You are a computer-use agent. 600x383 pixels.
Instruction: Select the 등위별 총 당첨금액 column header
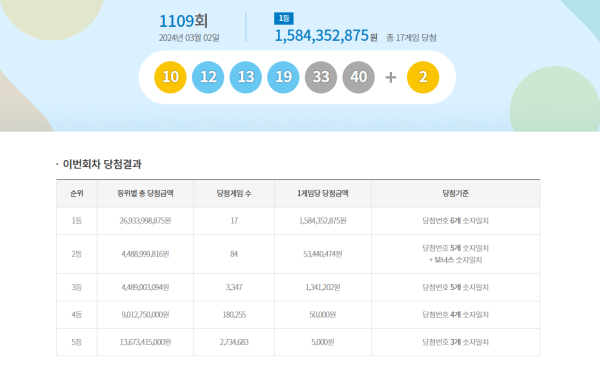[145, 194]
